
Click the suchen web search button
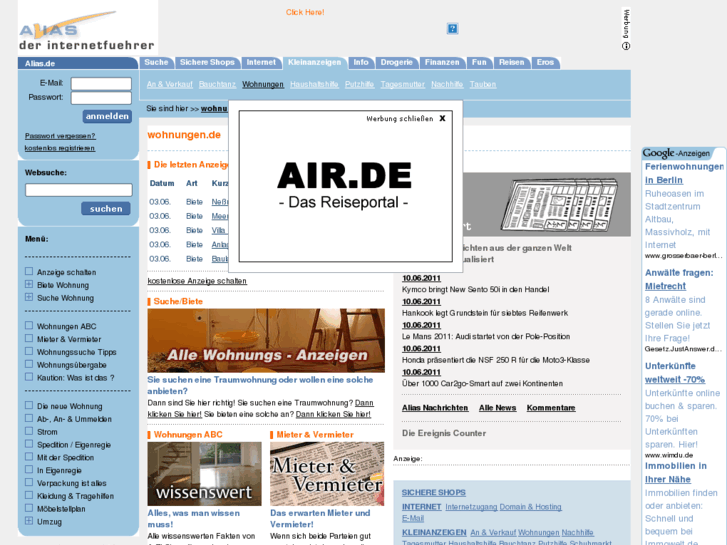106,209
